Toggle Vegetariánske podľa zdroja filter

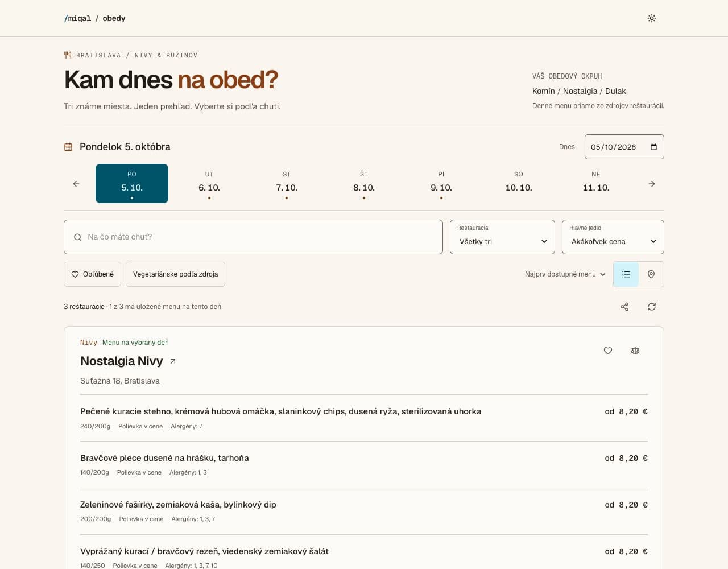click(175, 274)
